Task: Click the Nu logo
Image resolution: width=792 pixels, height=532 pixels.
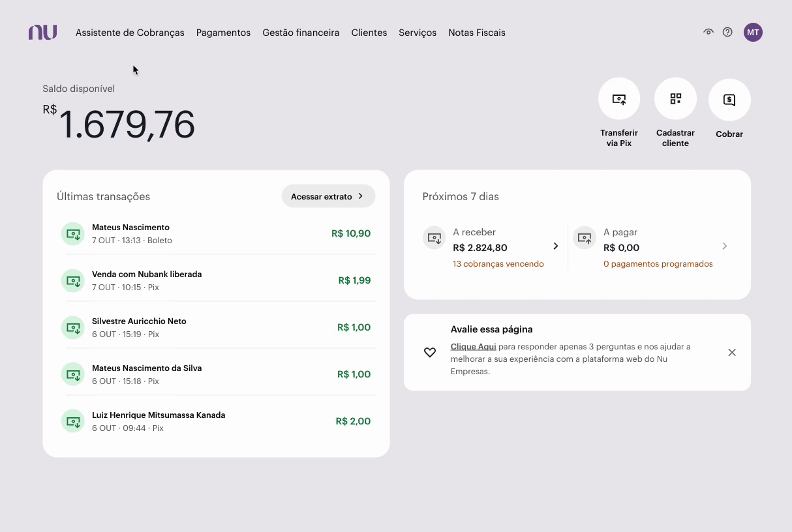Action: click(x=42, y=33)
